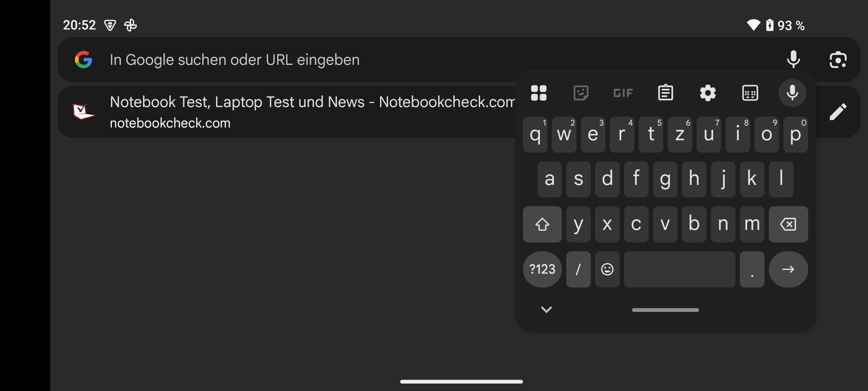Tap the Google Lens camera icon
This screenshot has height=391, width=868.
click(838, 60)
